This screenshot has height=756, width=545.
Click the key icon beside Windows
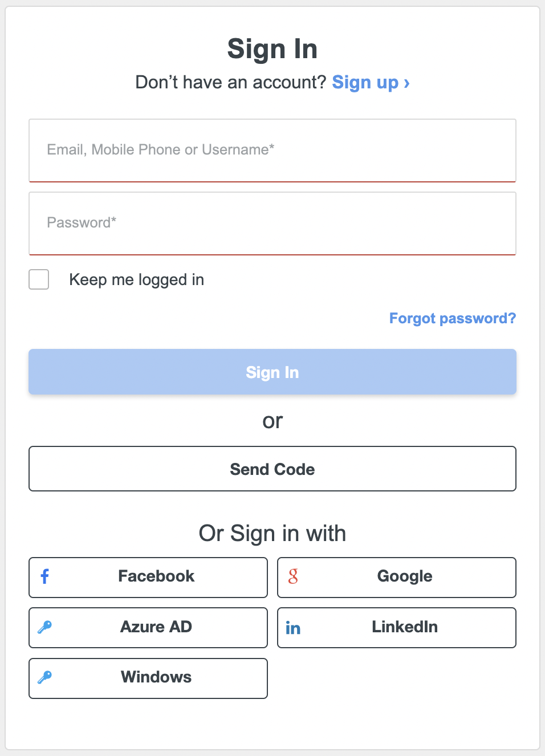click(44, 677)
